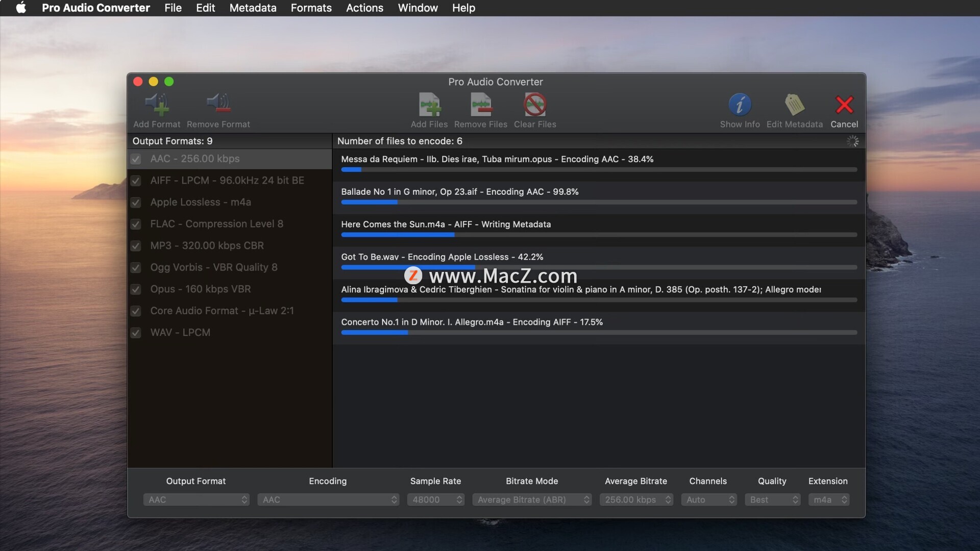Click the Add Files icon
The width and height of the screenshot is (980, 551).
[429, 105]
